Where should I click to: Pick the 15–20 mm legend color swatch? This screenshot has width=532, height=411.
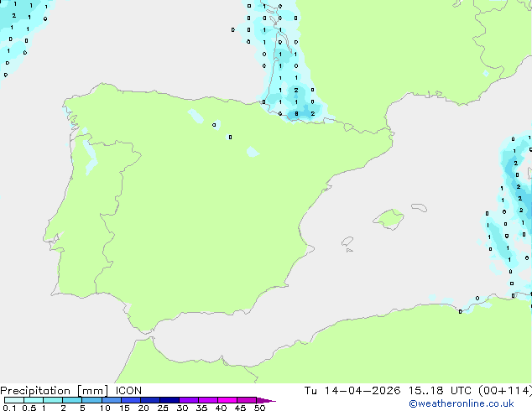tap(131, 400)
